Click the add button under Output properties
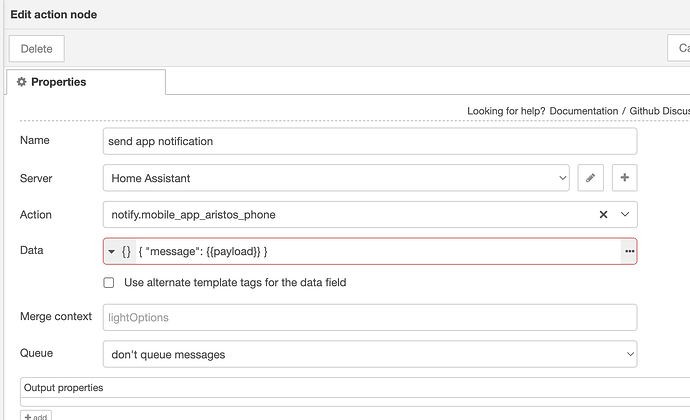The height and width of the screenshot is (420, 690). (35, 415)
